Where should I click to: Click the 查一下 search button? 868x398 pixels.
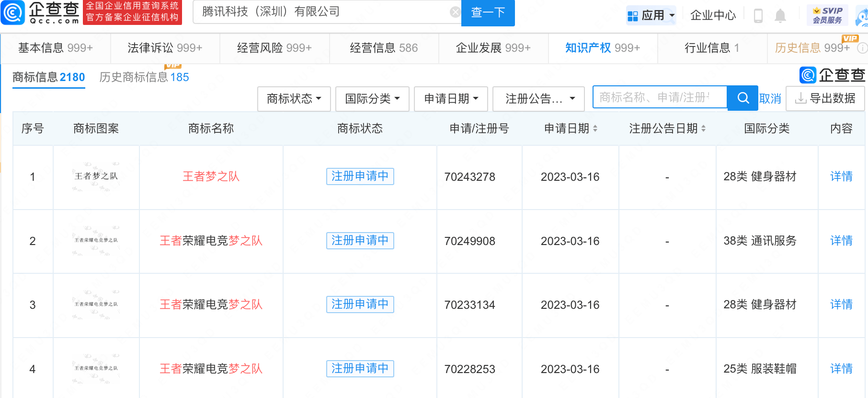point(488,12)
